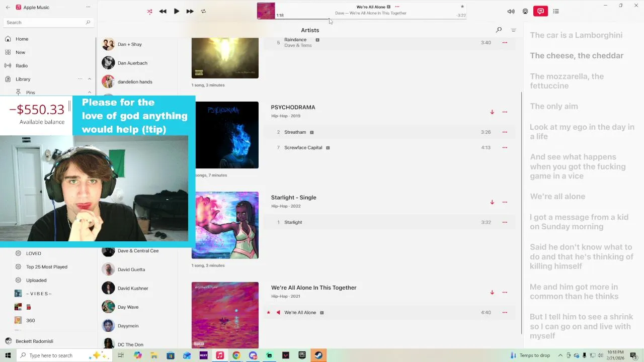Open Pins under Library
The image size is (644, 362).
pos(31,93)
